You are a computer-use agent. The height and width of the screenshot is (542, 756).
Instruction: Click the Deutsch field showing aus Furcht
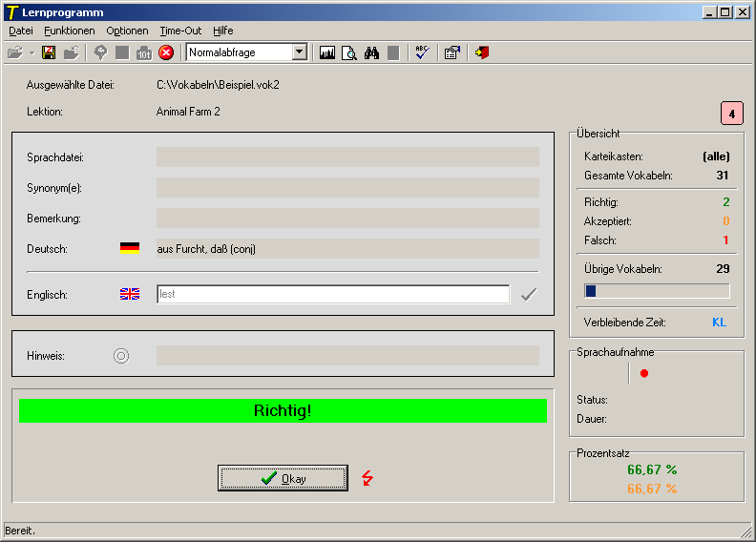(x=347, y=249)
